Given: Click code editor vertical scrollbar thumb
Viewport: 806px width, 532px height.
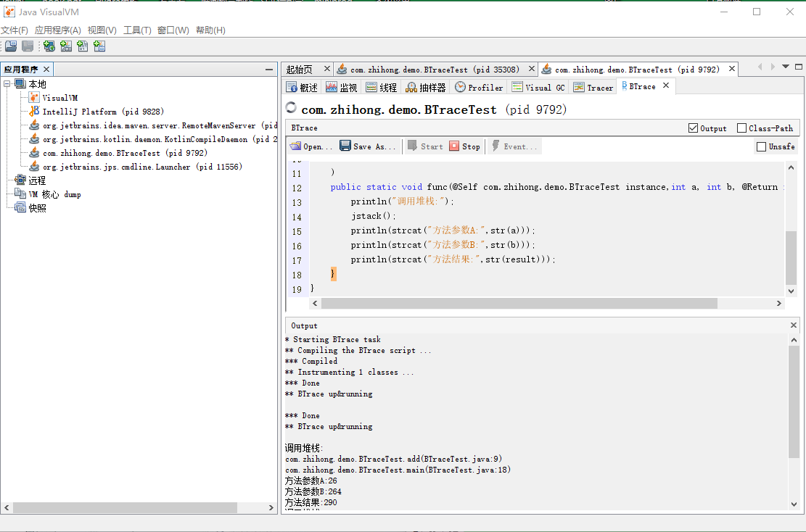Looking at the screenshot, I should click(791, 258).
